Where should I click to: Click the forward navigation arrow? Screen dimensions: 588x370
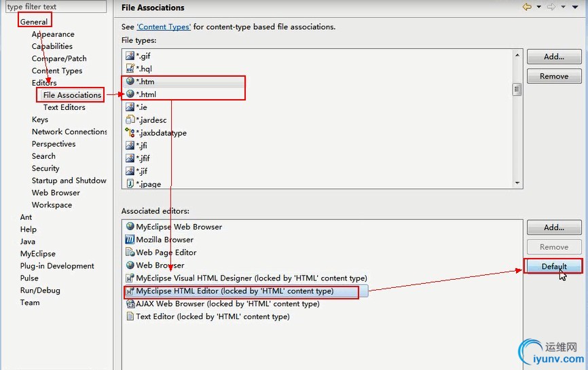(x=551, y=7)
